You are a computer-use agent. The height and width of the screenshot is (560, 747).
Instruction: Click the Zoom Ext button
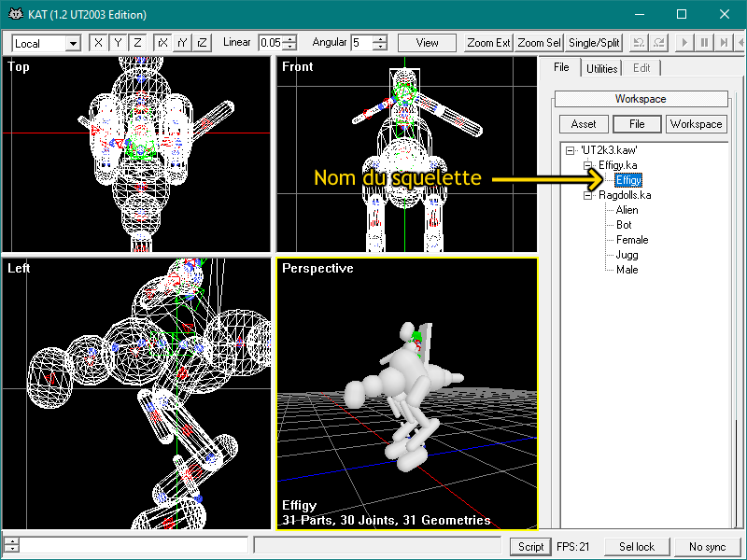(488, 43)
